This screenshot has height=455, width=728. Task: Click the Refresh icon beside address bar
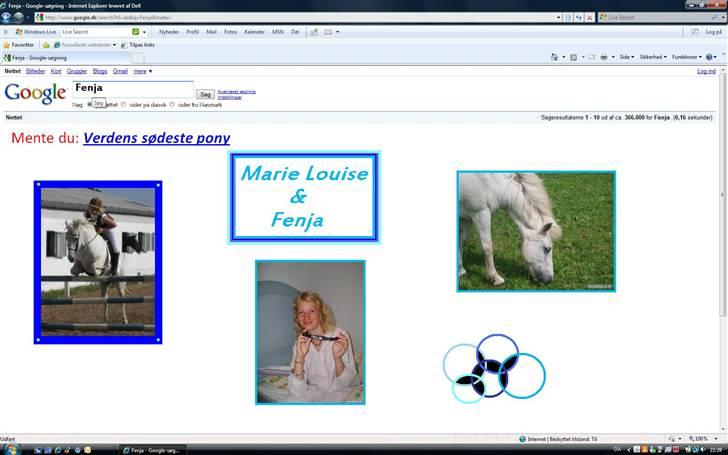[578, 18]
